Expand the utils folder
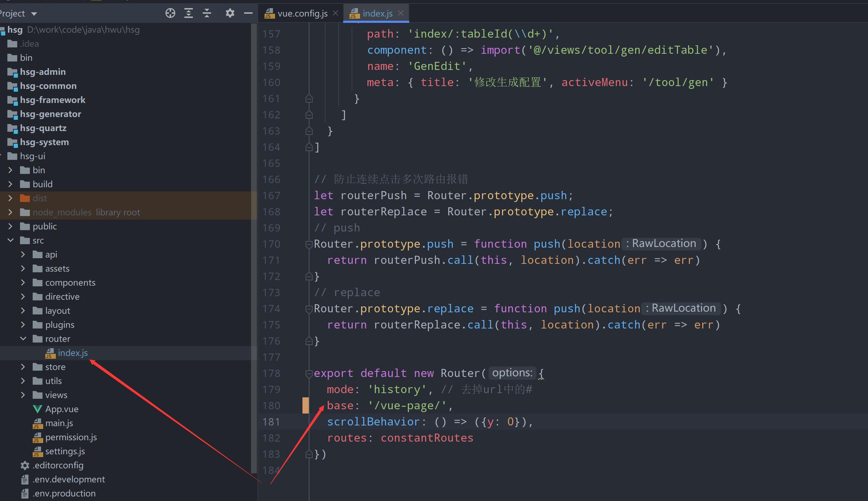Viewport: 868px width, 501px height. coord(23,381)
